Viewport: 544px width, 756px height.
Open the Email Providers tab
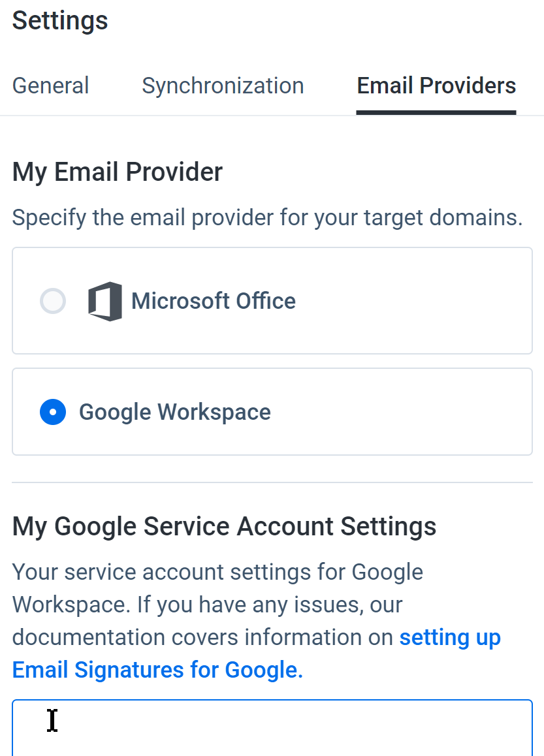(436, 86)
